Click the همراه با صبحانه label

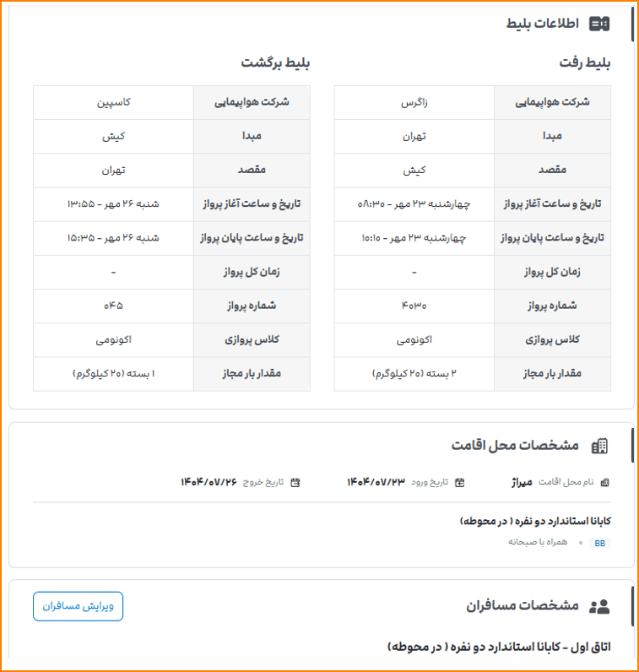point(538,542)
